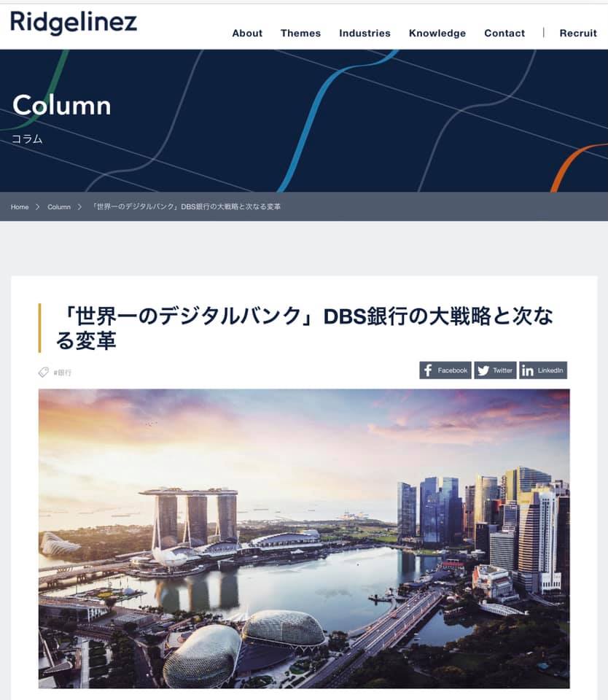This screenshot has width=608, height=700.
Task: Open Column in the breadcrumb
Action: 59,206
